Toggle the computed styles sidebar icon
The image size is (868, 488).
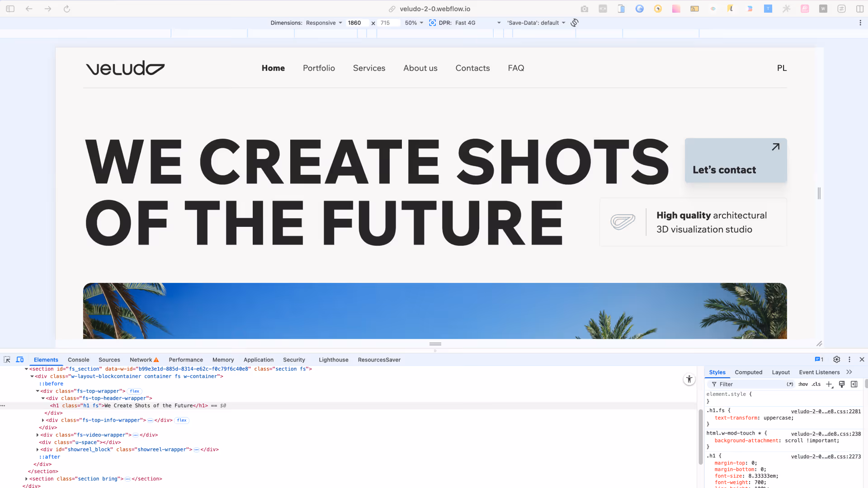point(854,384)
